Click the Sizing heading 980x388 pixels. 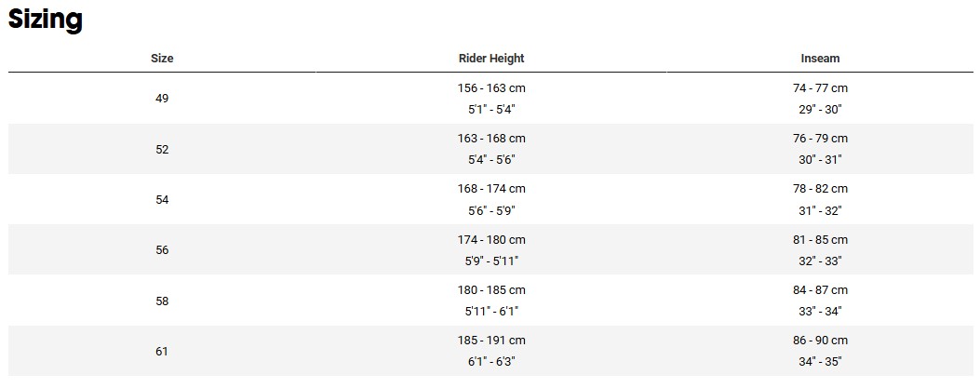tap(46, 20)
